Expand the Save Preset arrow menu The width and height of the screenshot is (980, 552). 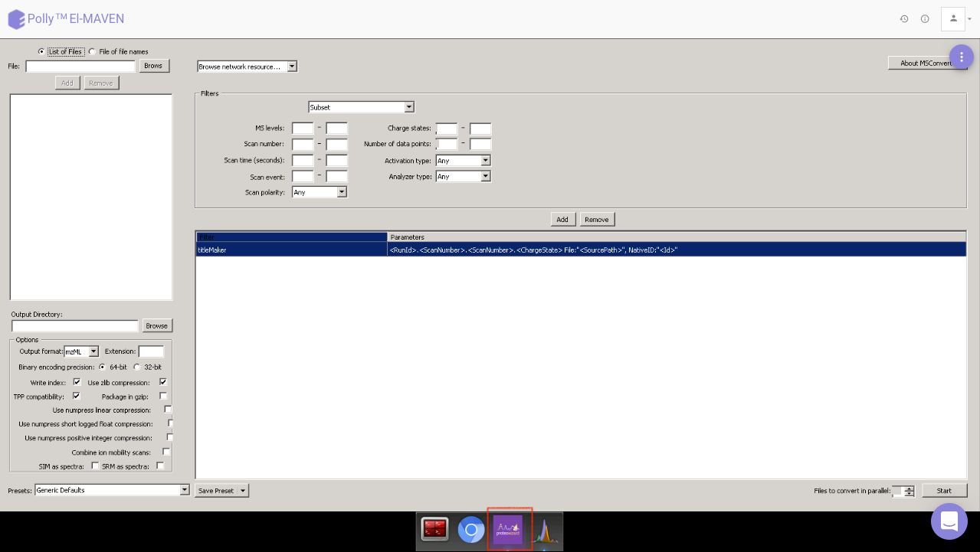[x=243, y=491]
